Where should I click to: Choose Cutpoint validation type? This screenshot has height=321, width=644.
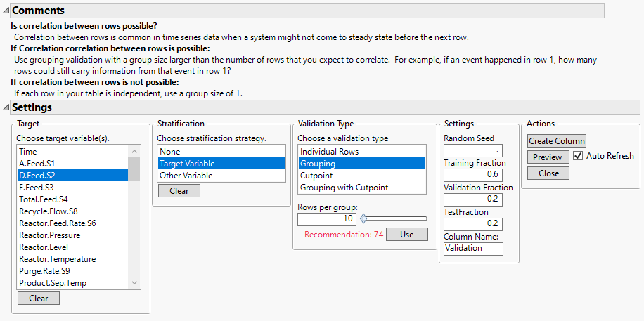tap(318, 176)
